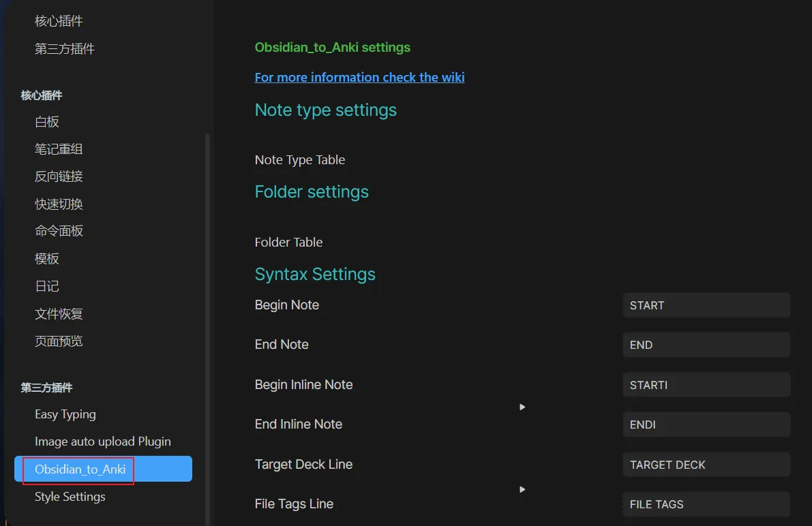The image size is (812, 526).
Task: Click the End Inline Note label
Action: pyautogui.click(x=299, y=424)
